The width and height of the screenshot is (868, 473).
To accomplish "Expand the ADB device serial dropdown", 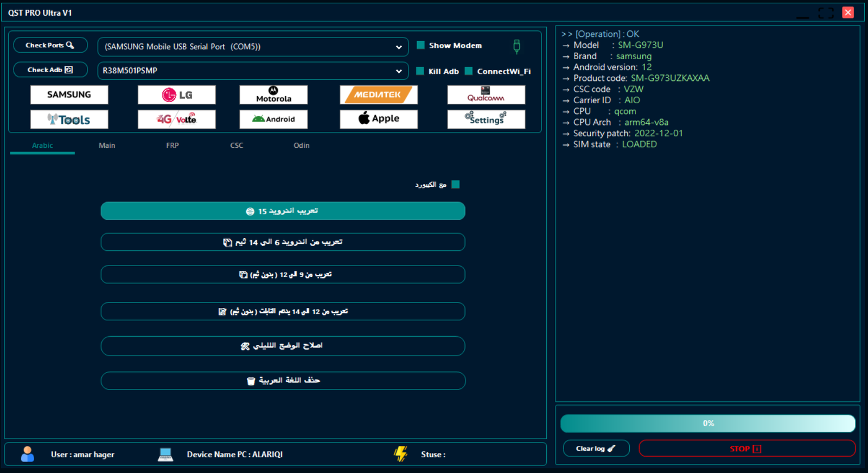I will [x=399, y=71].
